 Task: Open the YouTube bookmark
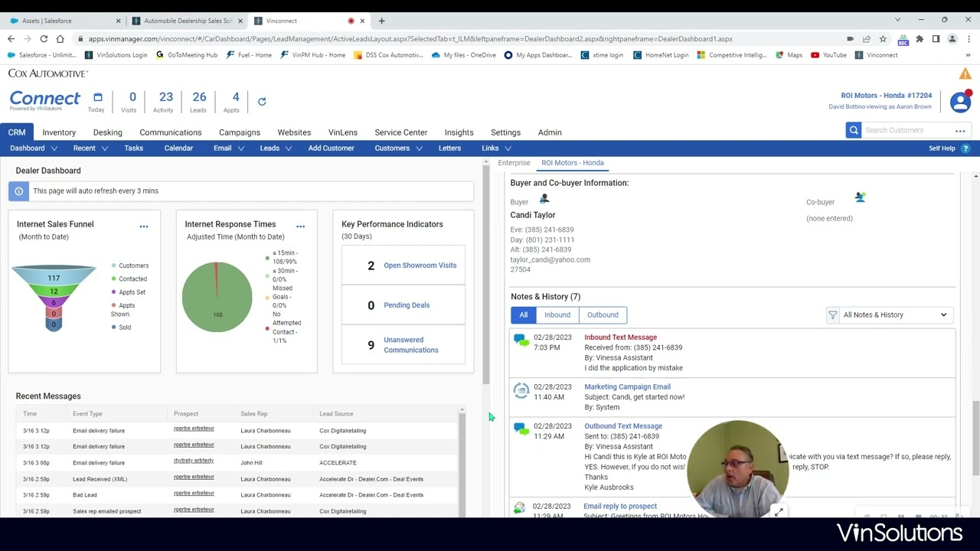point(828,55)
